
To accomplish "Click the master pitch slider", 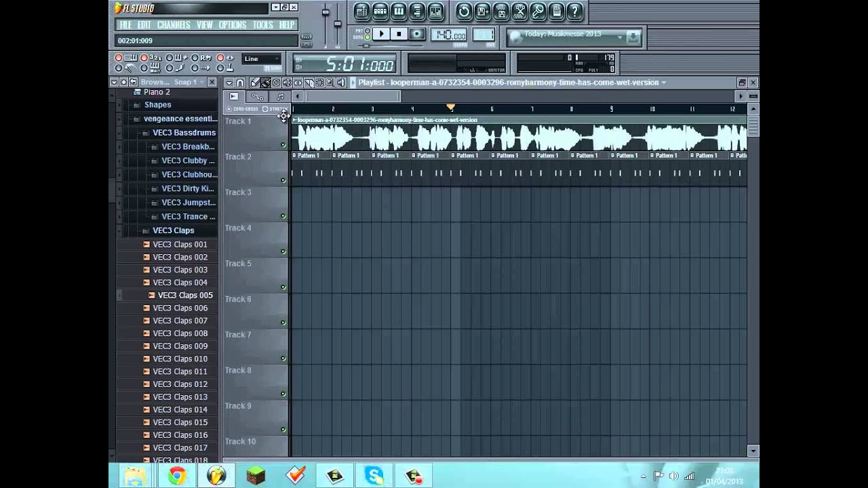I will coord(337,24).
